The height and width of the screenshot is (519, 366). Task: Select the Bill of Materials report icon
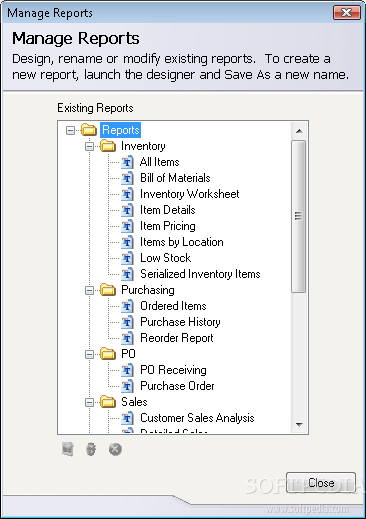127,178
